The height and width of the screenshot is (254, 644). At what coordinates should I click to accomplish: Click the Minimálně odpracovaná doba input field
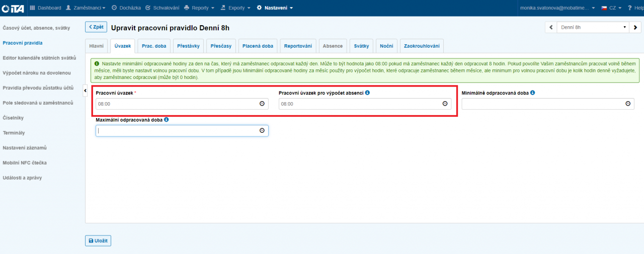[541, 104]
